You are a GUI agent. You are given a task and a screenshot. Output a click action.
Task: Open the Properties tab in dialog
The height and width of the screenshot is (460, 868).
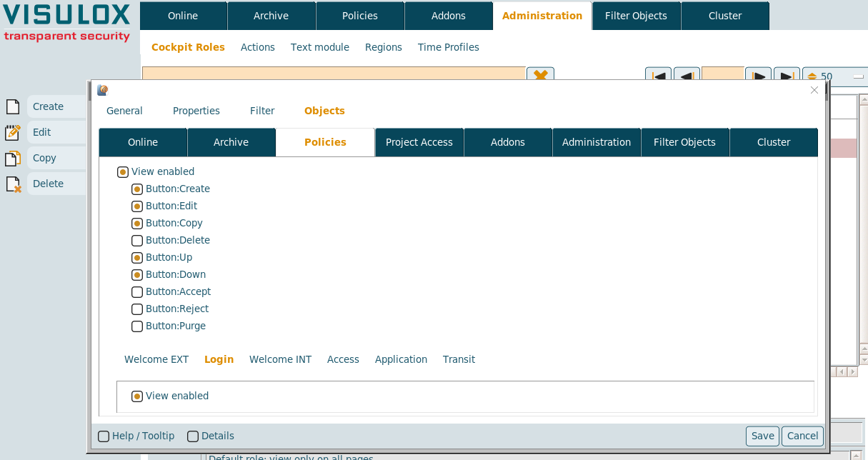[x=196, y=111]
